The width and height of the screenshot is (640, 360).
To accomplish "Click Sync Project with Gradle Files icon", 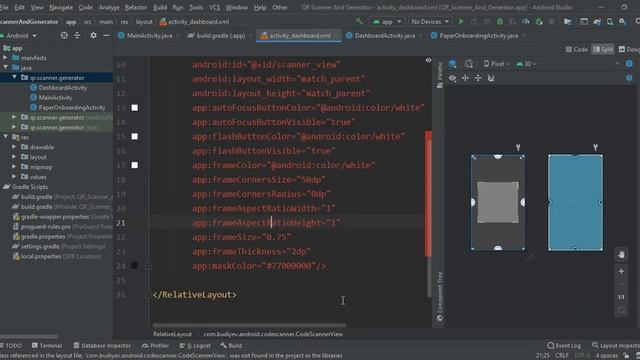I will 597,21.
